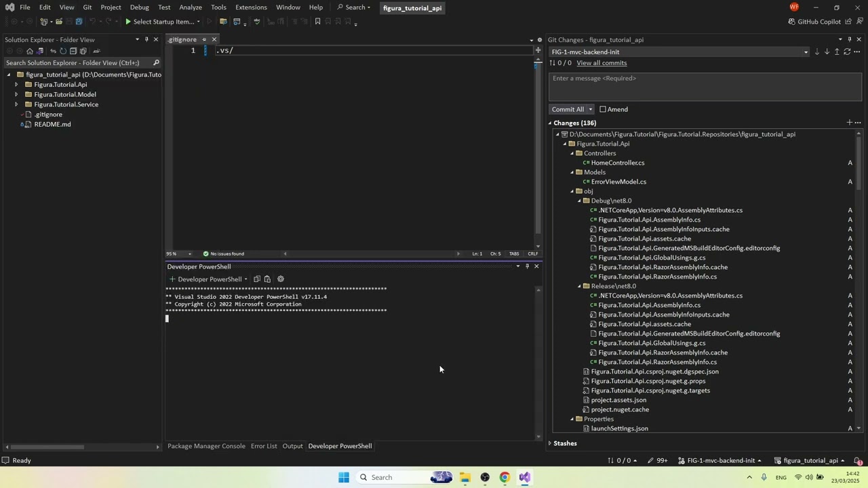
Task: Click Sync with Active Document icon
Action: click(x=53, y=51)
